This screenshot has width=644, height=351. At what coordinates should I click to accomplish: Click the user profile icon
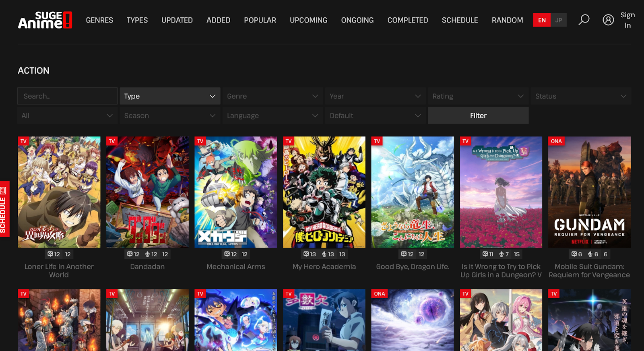pyautogui.click(x=608, y=20)
